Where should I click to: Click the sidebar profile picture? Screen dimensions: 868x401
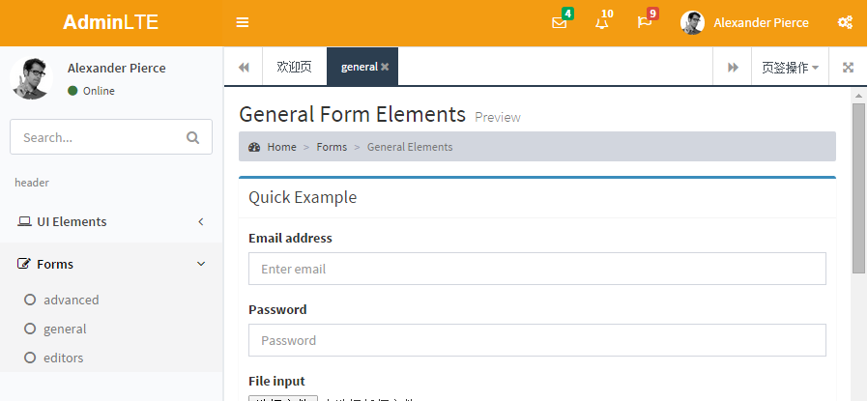[32, 78]
